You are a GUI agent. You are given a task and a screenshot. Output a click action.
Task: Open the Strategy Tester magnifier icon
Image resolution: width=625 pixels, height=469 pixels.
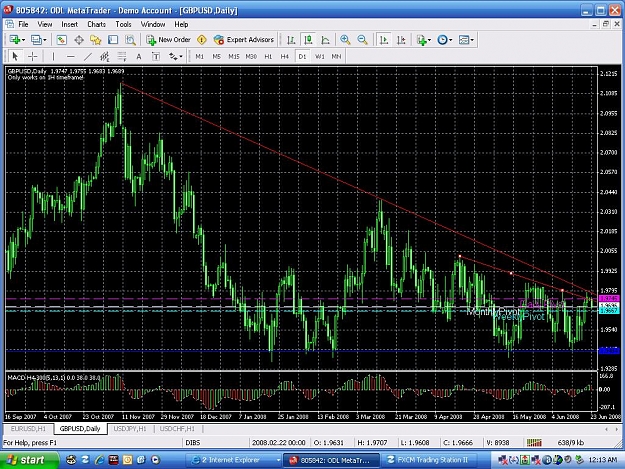(x=130, y=40)
